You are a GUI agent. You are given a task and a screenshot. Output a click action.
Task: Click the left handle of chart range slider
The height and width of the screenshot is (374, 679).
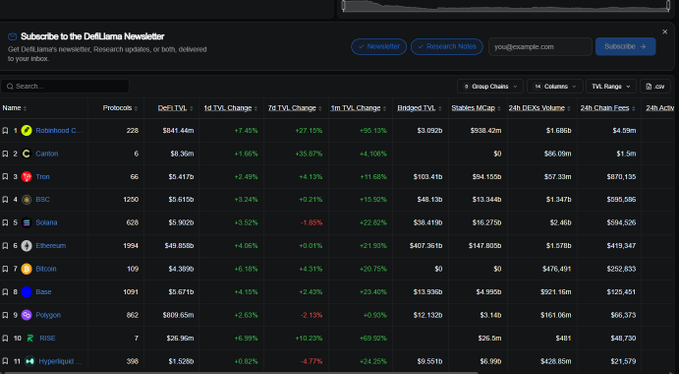pyautogui.click(x=343, y=5)
